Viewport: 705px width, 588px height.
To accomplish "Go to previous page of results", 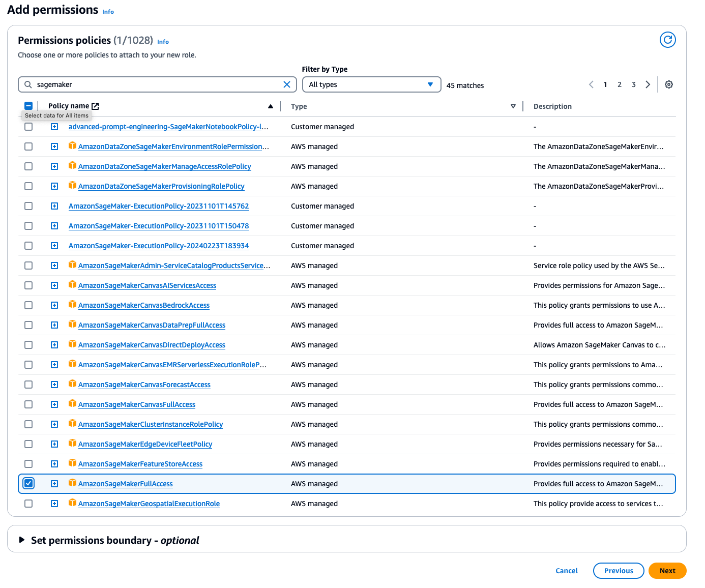I will point(591,84).
